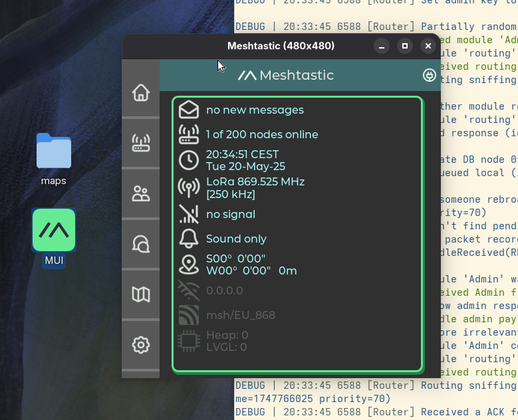Viewport: 518px width, 420px height.
Task: Click the 'Tue 20-May-25' date text
Action: pyautogui.click(x=245, y=166)
